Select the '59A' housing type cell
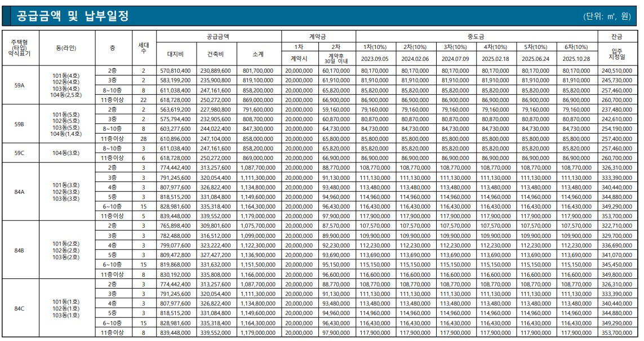 (19, 85)
